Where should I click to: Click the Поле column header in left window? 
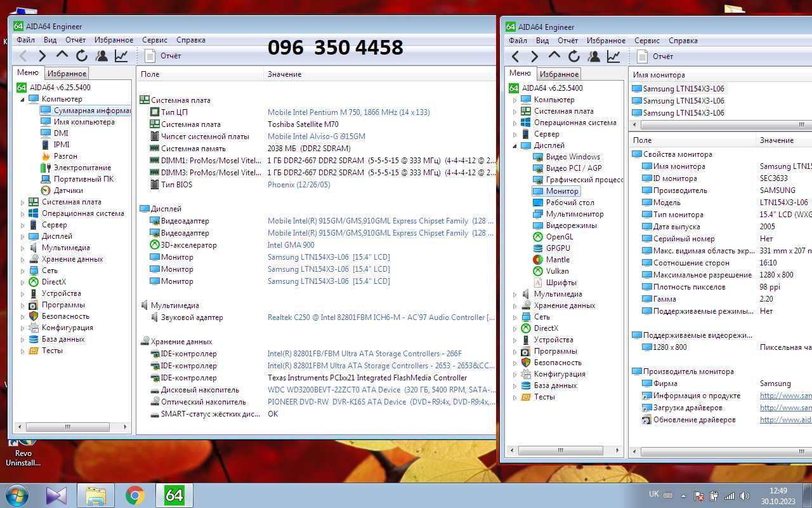coord(200,74)
